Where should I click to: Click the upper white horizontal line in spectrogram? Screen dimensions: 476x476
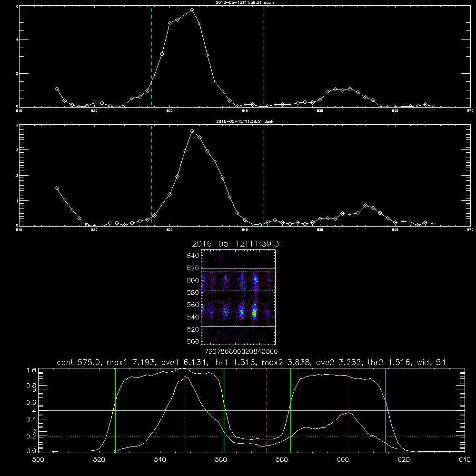point(238,268)
